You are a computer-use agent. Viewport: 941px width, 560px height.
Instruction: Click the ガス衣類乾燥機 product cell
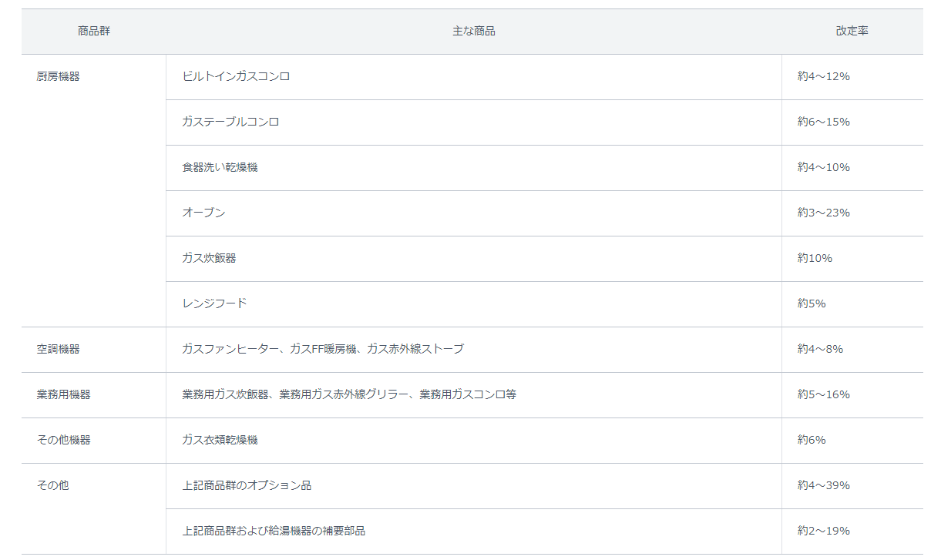220,440
